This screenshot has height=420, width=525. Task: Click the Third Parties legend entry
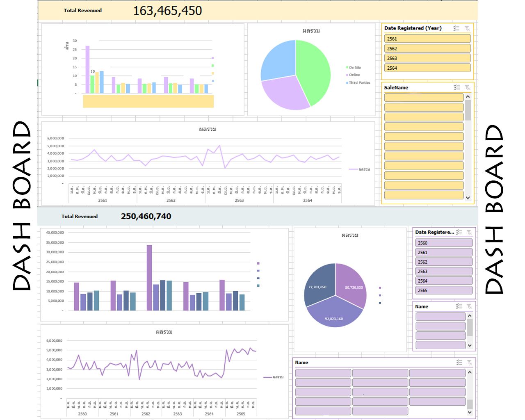click(359, 83)
